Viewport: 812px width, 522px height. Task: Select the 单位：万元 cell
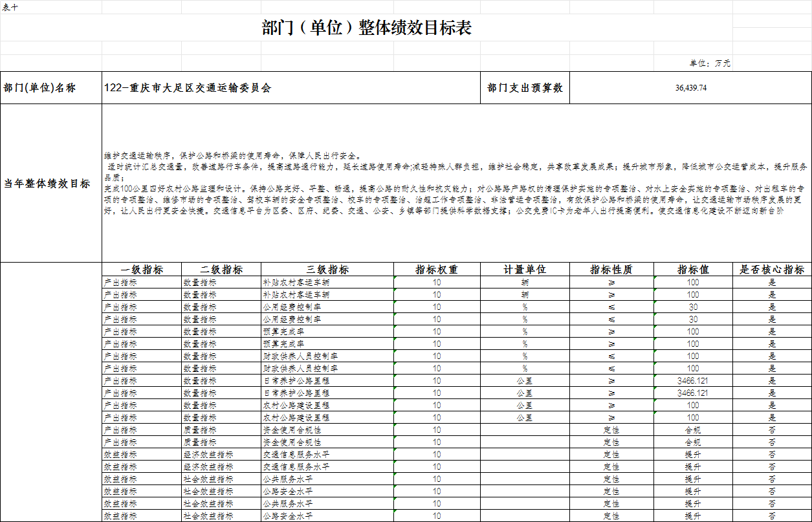(x=709, y=63)
